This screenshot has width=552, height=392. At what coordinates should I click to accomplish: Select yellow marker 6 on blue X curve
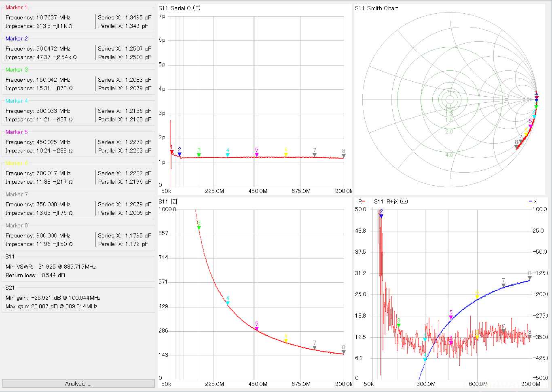[x=477, y=297]
